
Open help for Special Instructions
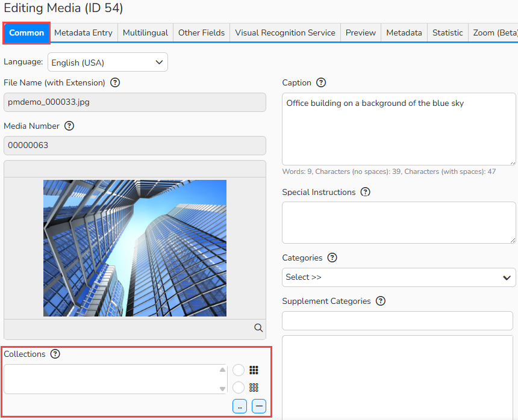(x=365, y=192)
